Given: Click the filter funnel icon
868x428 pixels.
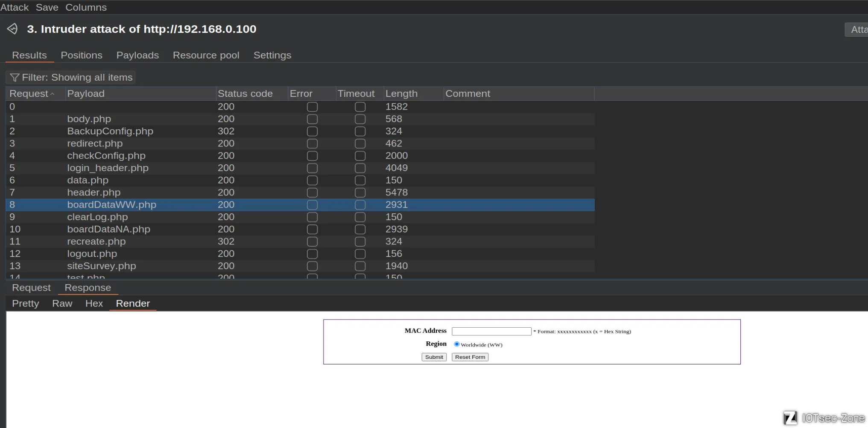Looking at the screenshot, I should 15,78.
